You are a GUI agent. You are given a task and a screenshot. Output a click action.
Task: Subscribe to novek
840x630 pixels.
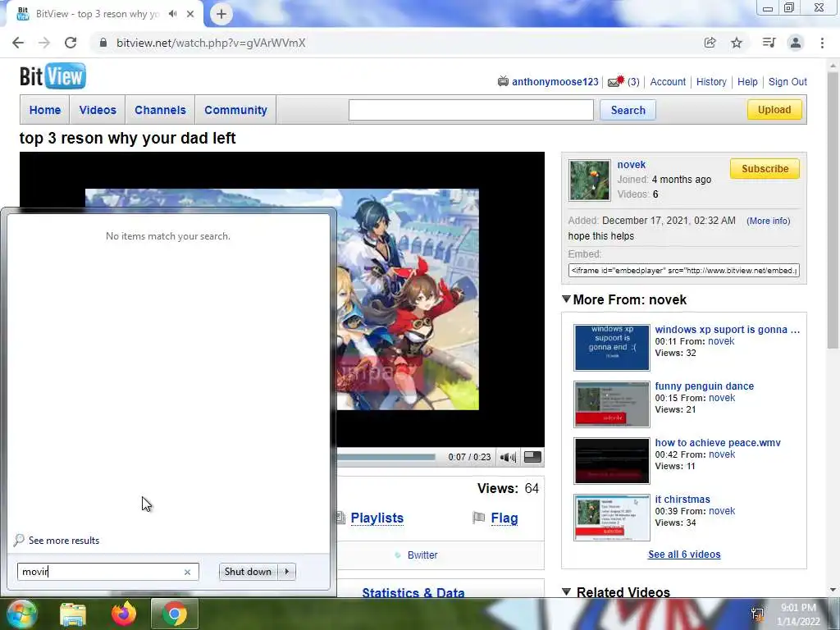tap(765, 169)
